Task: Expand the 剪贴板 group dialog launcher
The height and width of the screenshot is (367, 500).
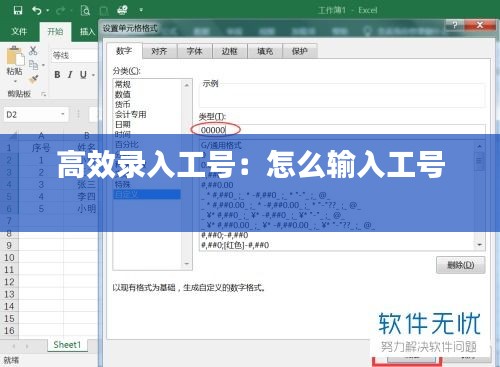Action: click(x=44, y=94)
